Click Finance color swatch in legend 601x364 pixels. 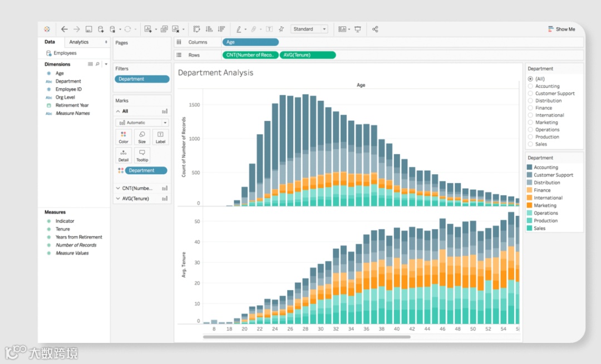(x=529, y=190)
